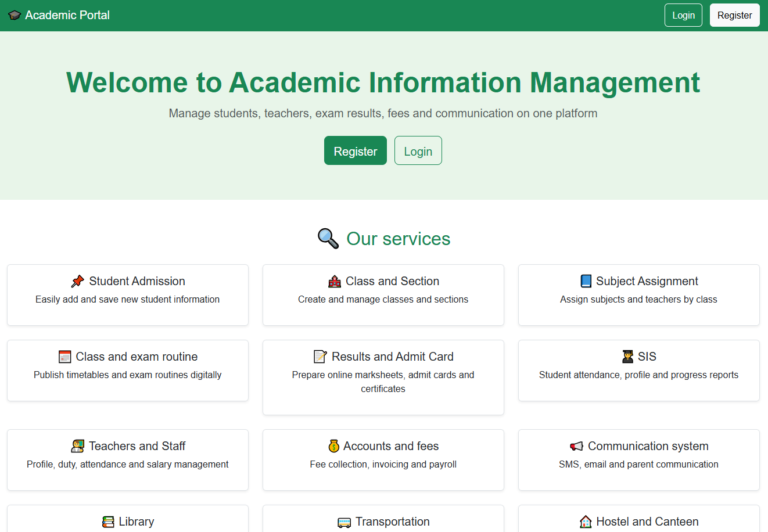
Task: Click the bus icon on the Transportation card
Action: (x=344, y=522)
